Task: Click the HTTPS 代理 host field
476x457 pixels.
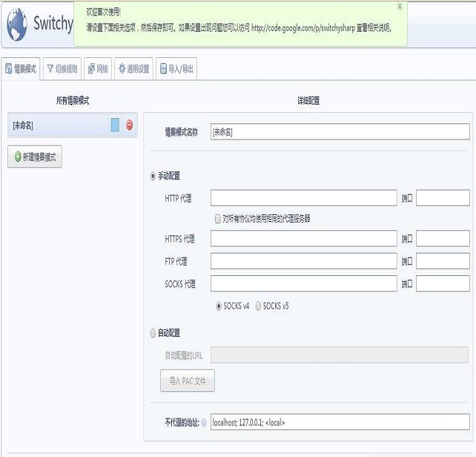Action: click(x=303, y=239)
